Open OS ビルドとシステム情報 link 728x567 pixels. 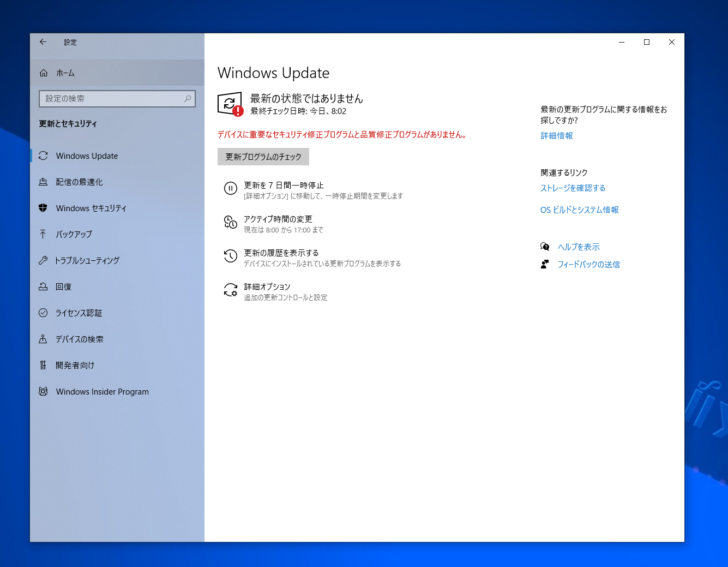(x=579, y=210)
